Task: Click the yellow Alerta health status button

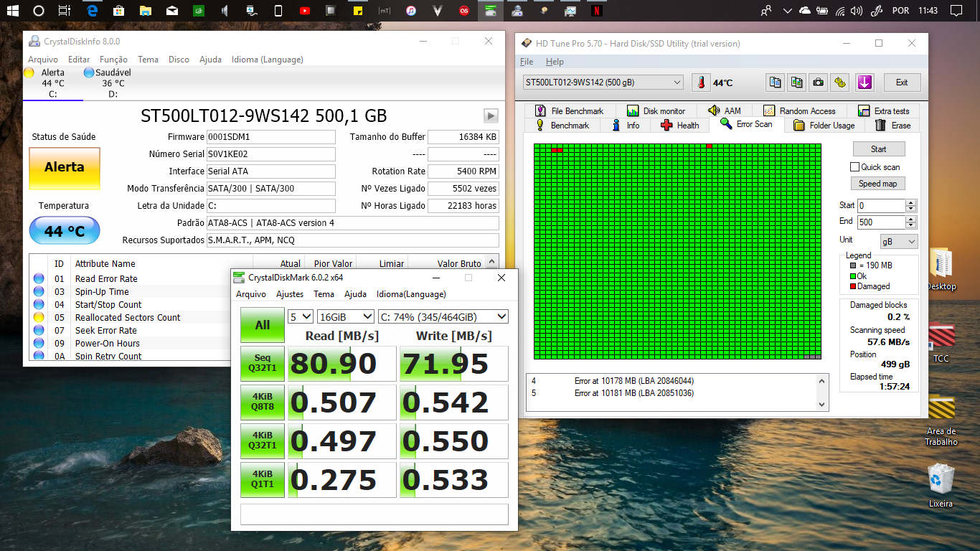Action: click(x=65, y=167)
